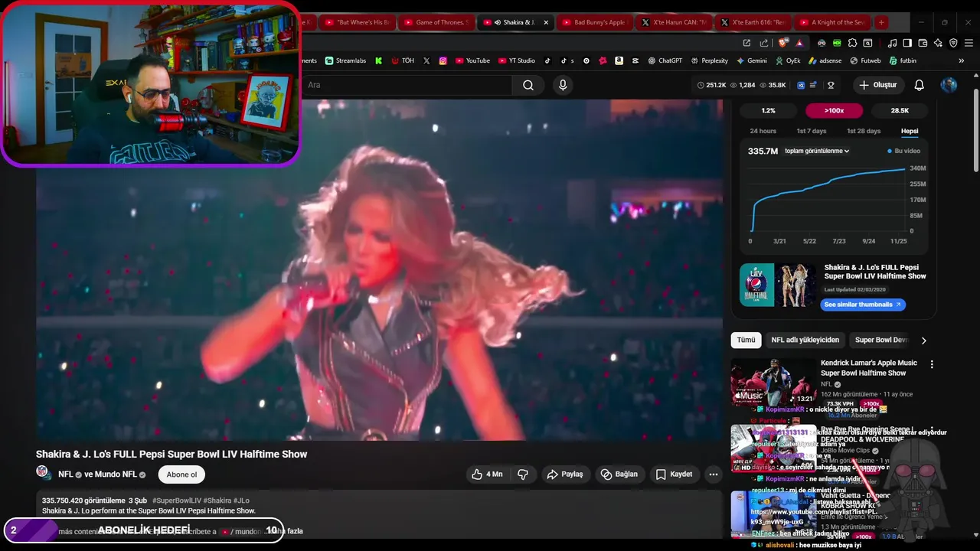Image resolution: width=980 pixels, height=551 pixels.
Task: Click the Paylaş share button
Action: [x=565, y=474]
